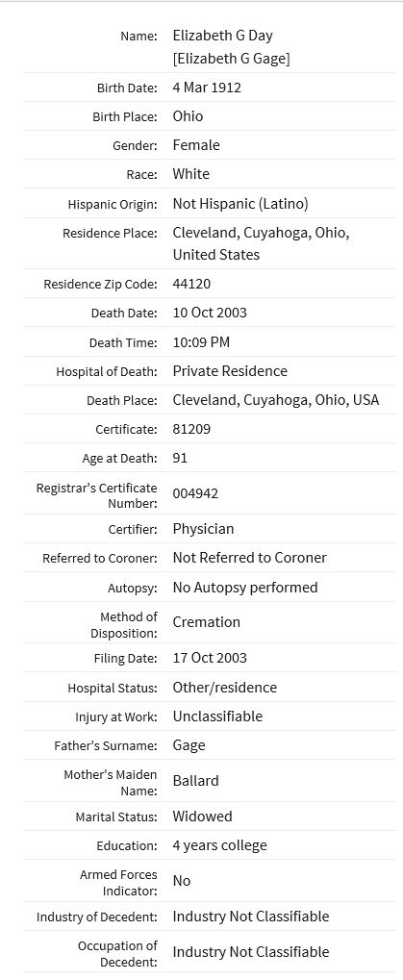403x980 pixels.
Task: Select the Mother's Maiden Name value Ballard
Action: [195, 781]
